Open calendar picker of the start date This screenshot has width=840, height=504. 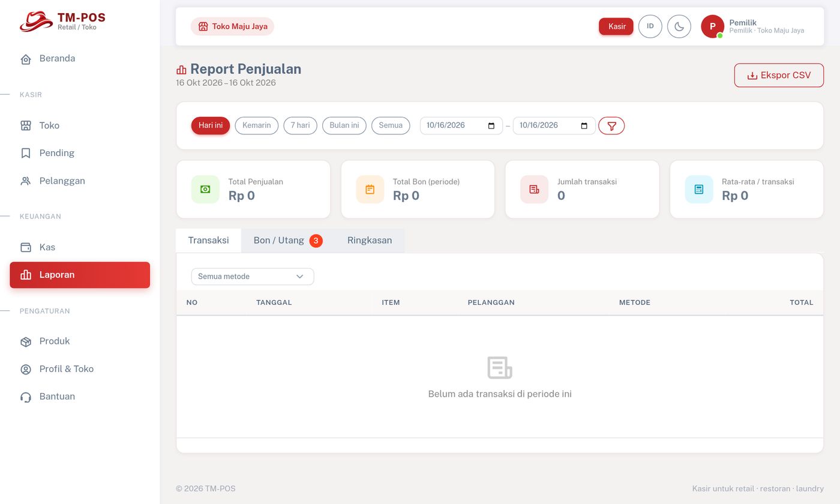tap(491, 126)
